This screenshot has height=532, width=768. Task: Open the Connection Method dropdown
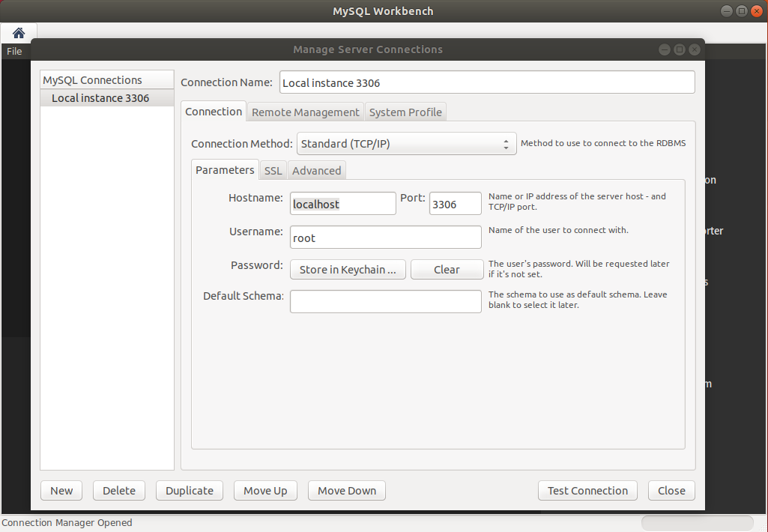coord(406,144)
